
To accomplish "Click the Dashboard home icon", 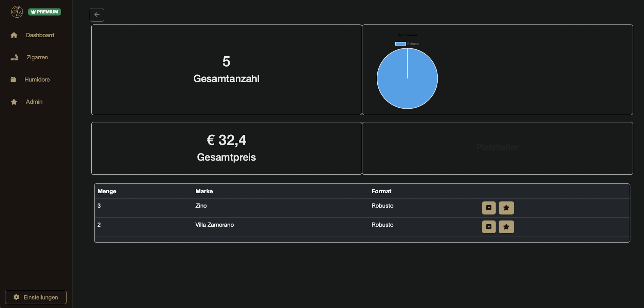I will (14, 35).
